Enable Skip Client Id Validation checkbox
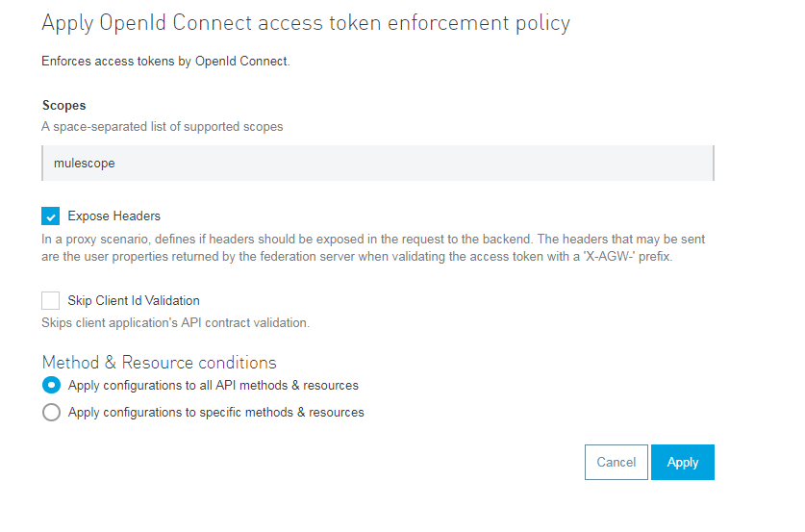This screenshot has height=532, width=805. point(51,301)
